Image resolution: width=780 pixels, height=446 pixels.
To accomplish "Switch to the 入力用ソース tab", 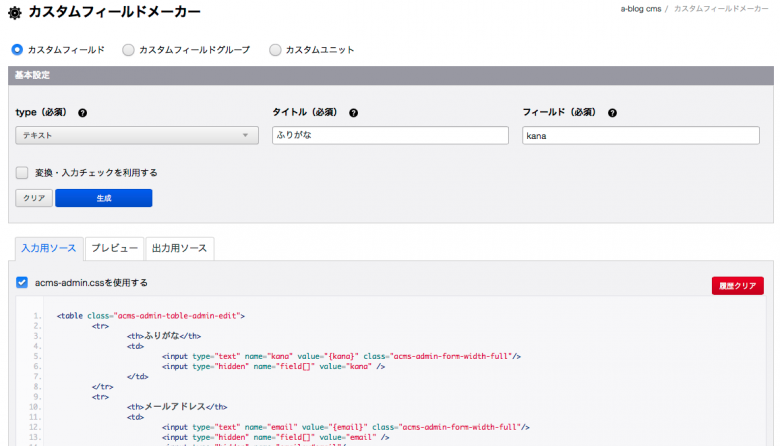I will coord(48,248).
